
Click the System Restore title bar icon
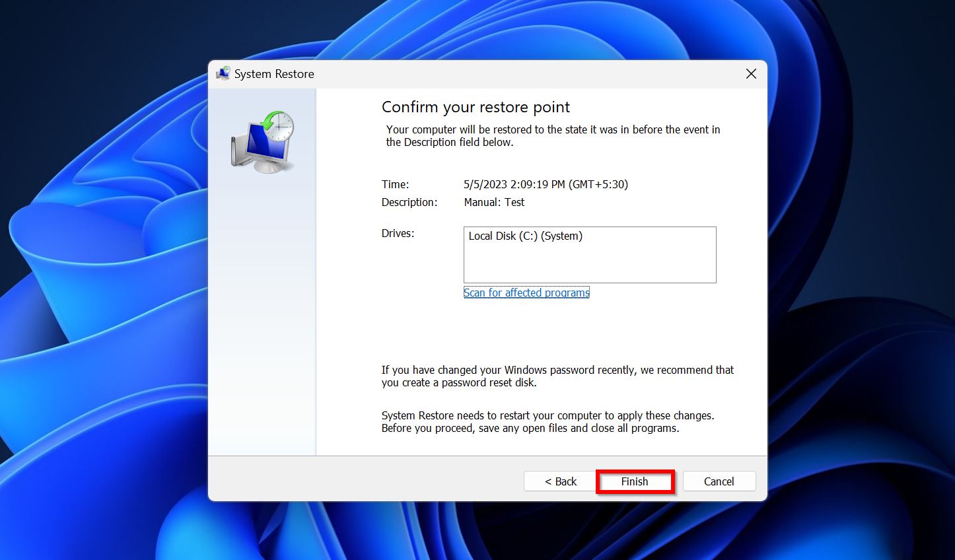[x=223, y=73]
